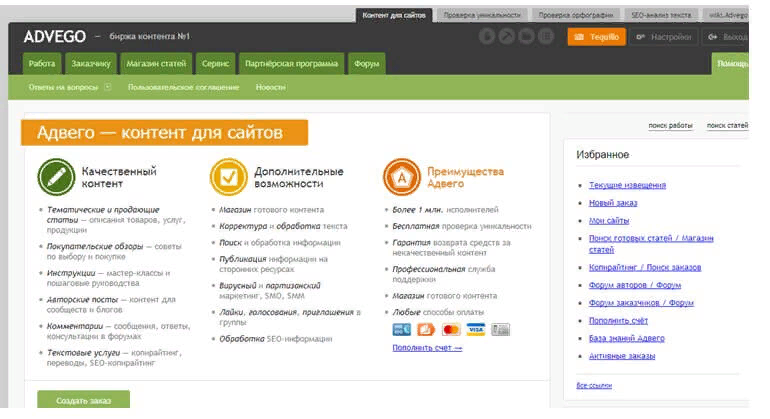
Task: Click the green Создать заказ button
Action: (83, 400)
